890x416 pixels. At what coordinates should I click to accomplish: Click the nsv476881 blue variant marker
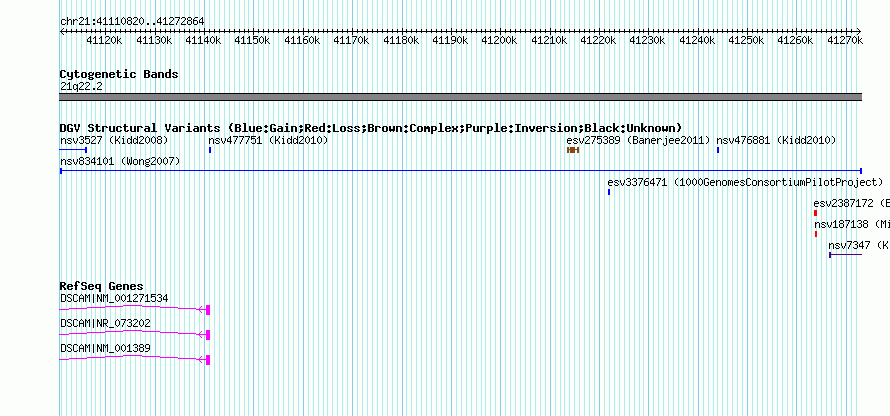coord(718,150)
